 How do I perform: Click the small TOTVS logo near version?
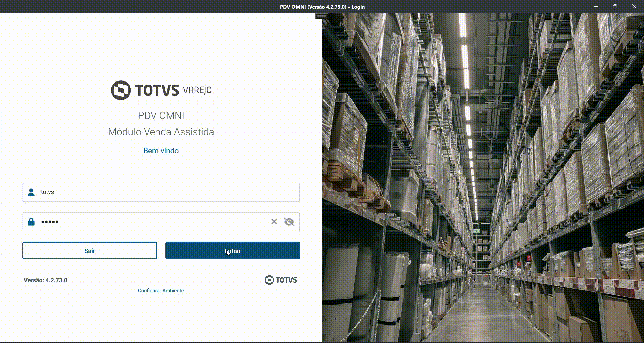point(281,280)
